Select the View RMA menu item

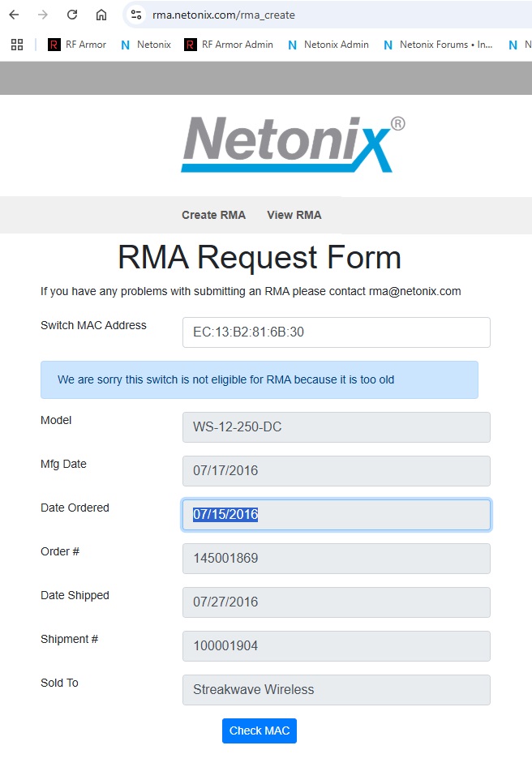294,215
